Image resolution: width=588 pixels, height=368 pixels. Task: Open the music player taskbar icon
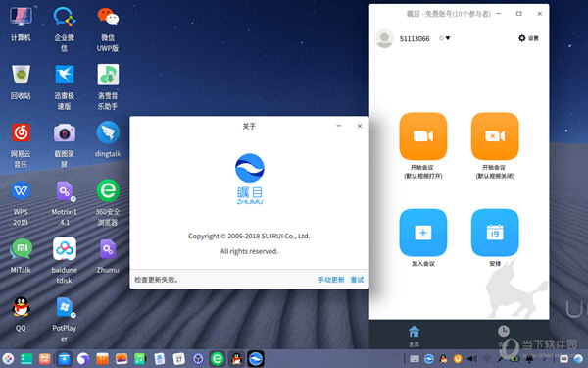(140, 359)
